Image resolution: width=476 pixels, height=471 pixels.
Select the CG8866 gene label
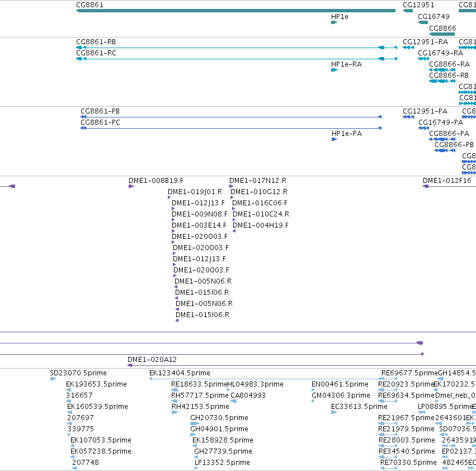coord(442,28)
